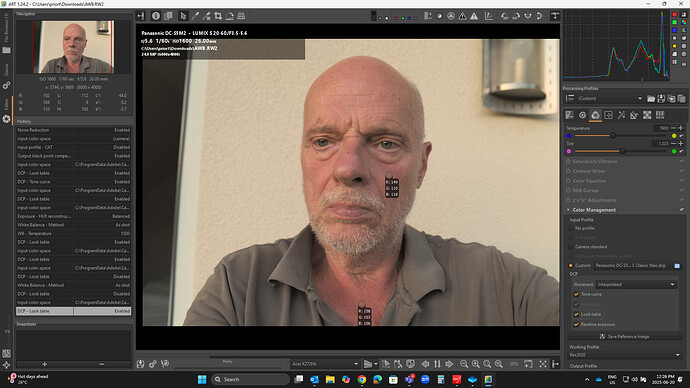
Task: Pick the white balance eyedropper tool
Action: click(x=195, y=16)
